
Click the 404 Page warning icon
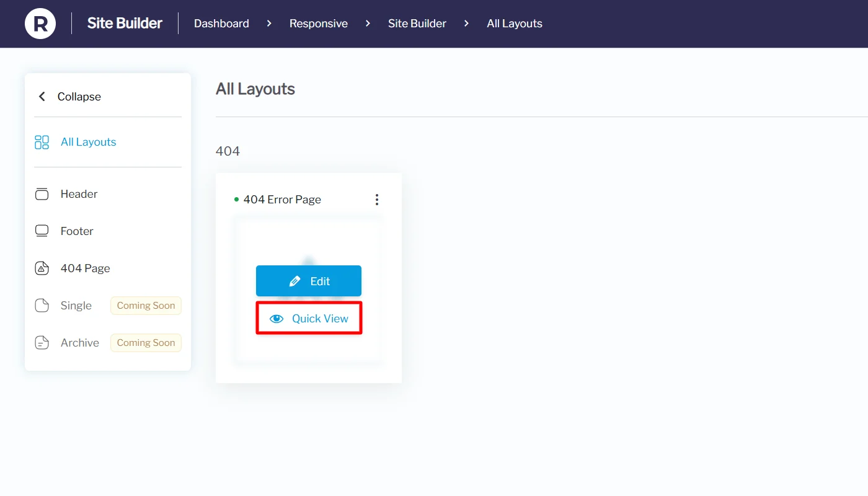tap(42, 268)
